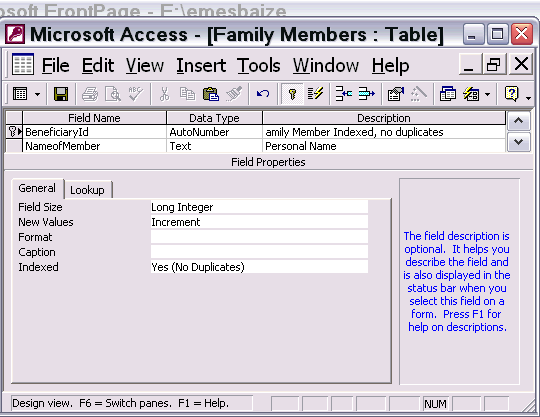Open the Database Window icon
This screenshot has width=540, height=417.
click(x=448, y=94)
